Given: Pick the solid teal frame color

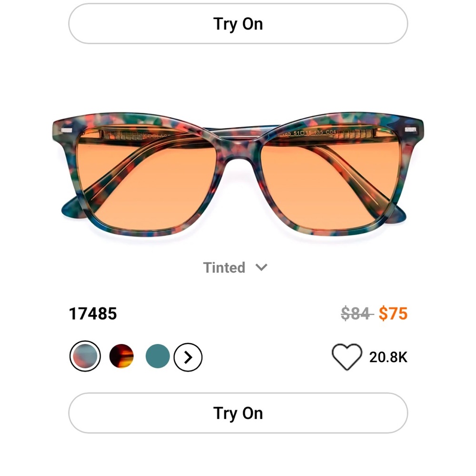Looking at the screenshot, I should tap(158, 356).
